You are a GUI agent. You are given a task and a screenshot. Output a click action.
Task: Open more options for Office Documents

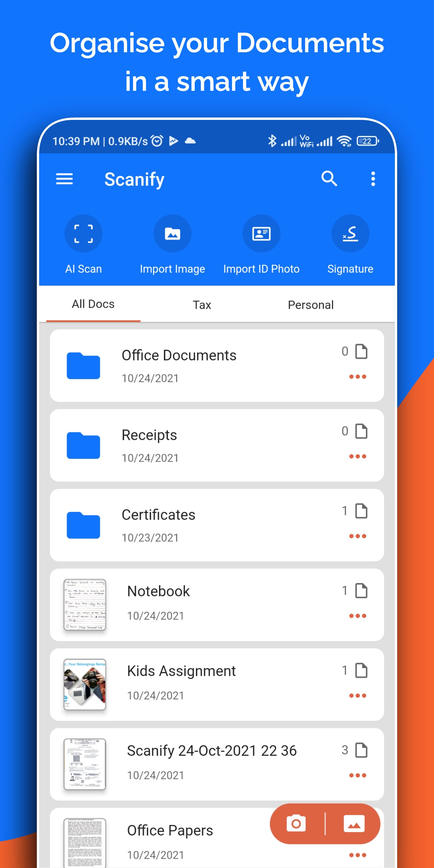coord(357,377)
